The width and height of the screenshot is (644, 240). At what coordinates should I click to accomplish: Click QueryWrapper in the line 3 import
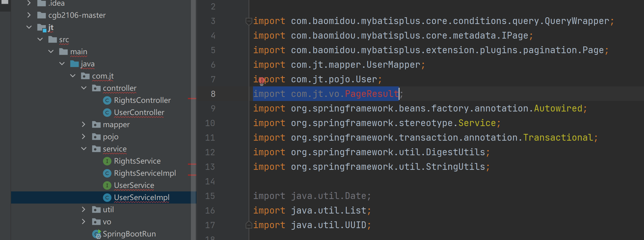coord(577,21)
